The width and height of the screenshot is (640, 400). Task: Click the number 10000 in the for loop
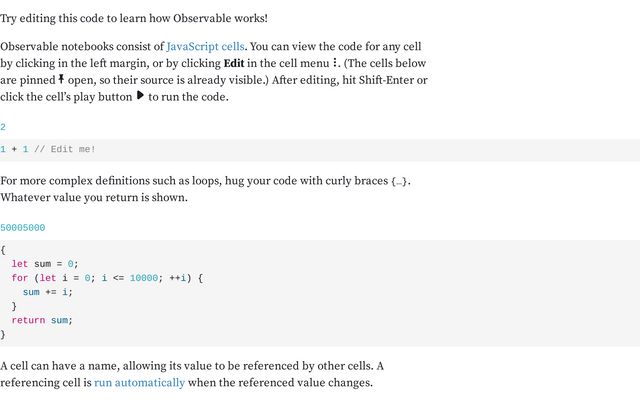click(x=144, y=278)
